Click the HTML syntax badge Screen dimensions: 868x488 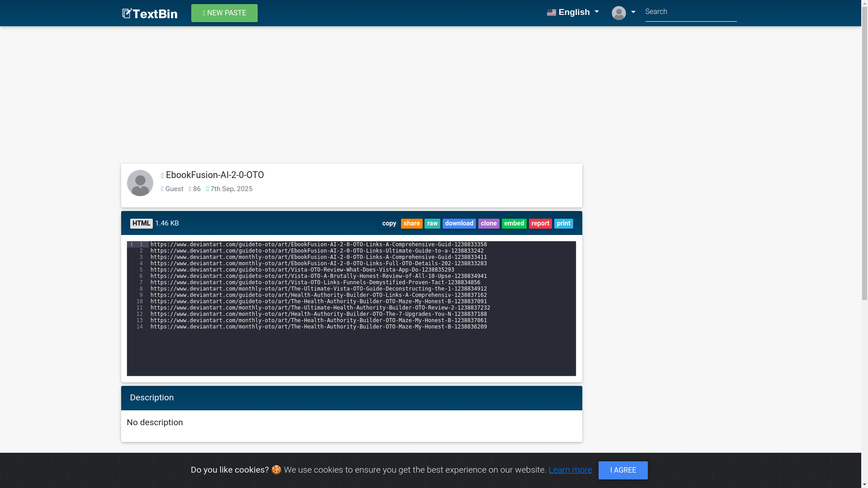pyautogui.click(x=141, y=223)
